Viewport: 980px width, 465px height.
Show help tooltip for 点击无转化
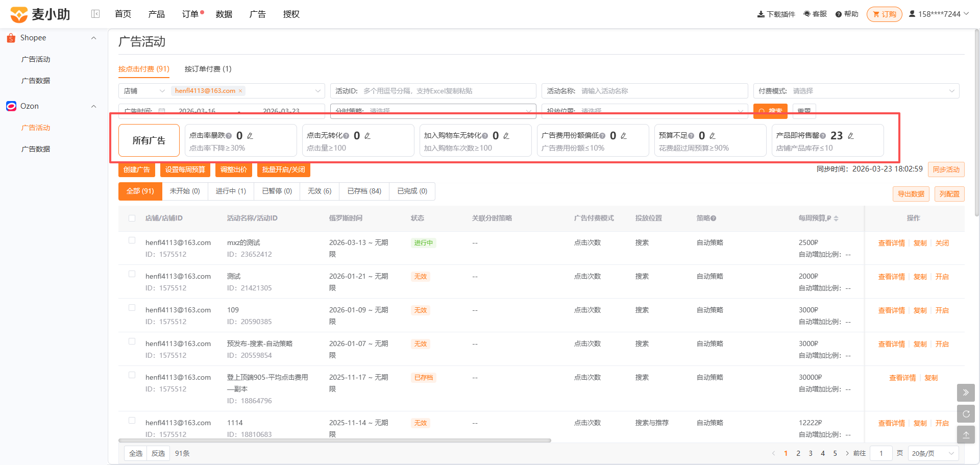coord(346,136)
